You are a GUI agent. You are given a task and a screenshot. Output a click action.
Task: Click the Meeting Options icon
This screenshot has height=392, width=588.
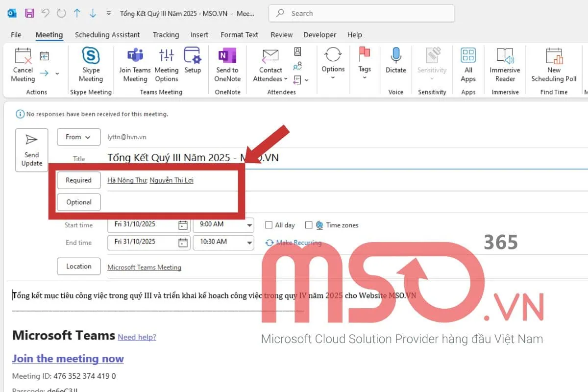click(x=166, y=64)
